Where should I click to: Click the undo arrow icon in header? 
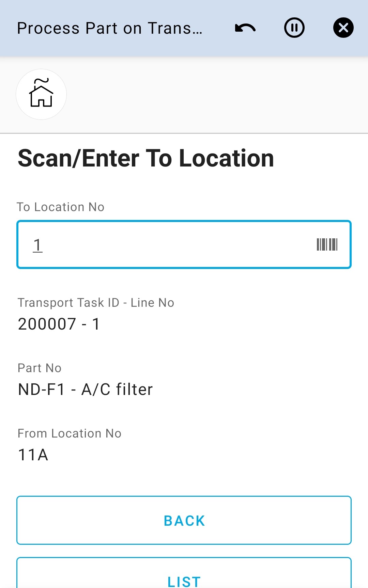tap(245, 28)
